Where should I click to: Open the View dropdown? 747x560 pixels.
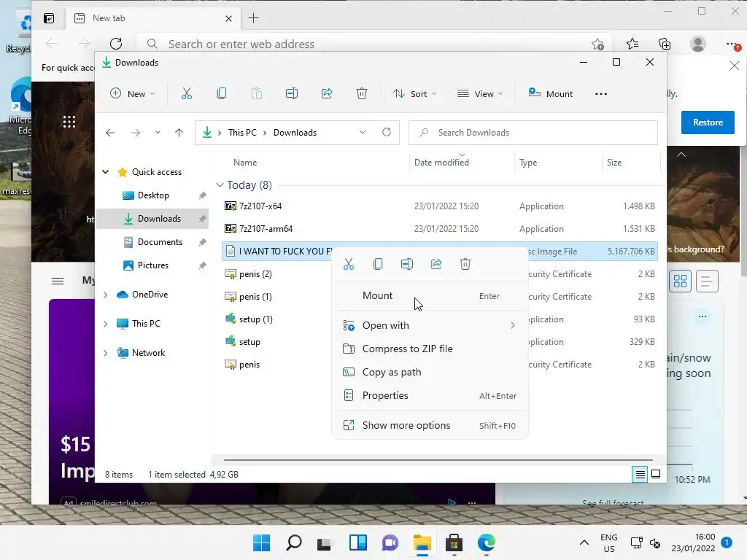coord(480,94)
